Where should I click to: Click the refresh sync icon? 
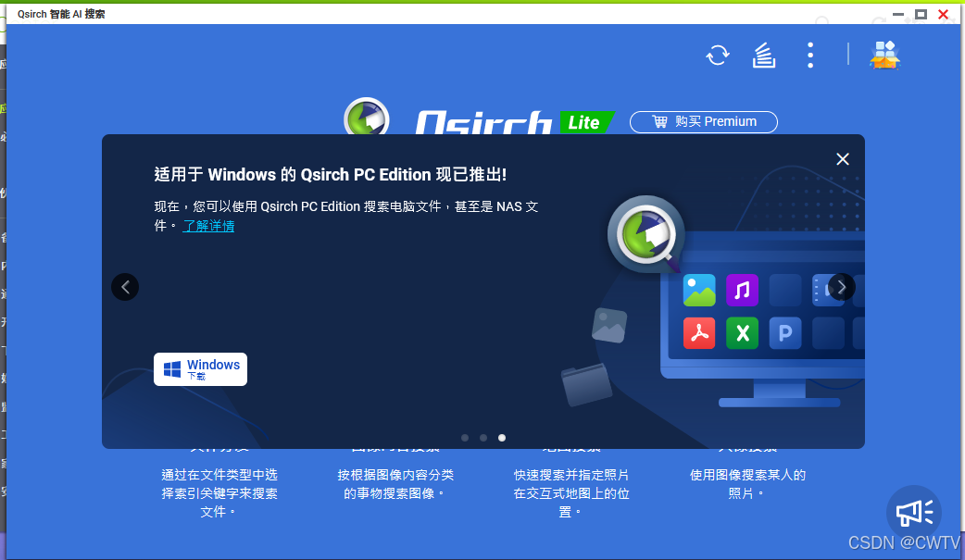coord(718,56)
